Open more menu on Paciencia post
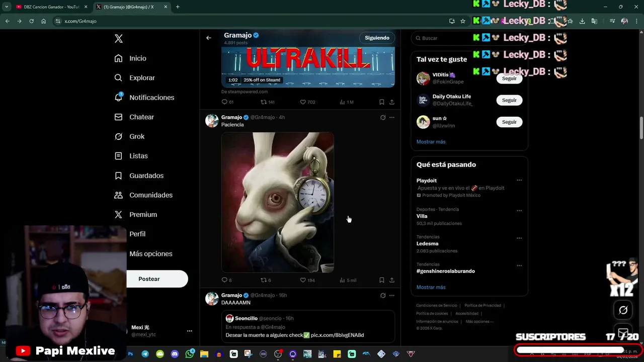644x362 pixels. click(x=392, y=118)
